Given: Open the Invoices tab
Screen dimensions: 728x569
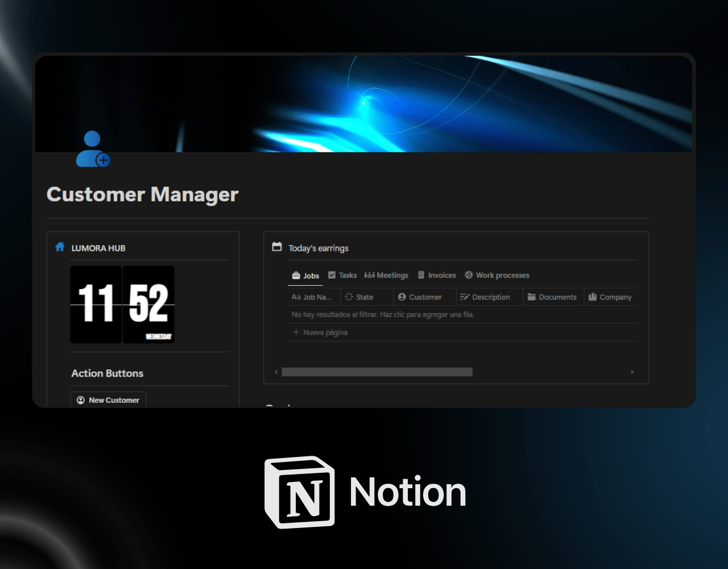Looking at the screenshot, I should point(437,275).
